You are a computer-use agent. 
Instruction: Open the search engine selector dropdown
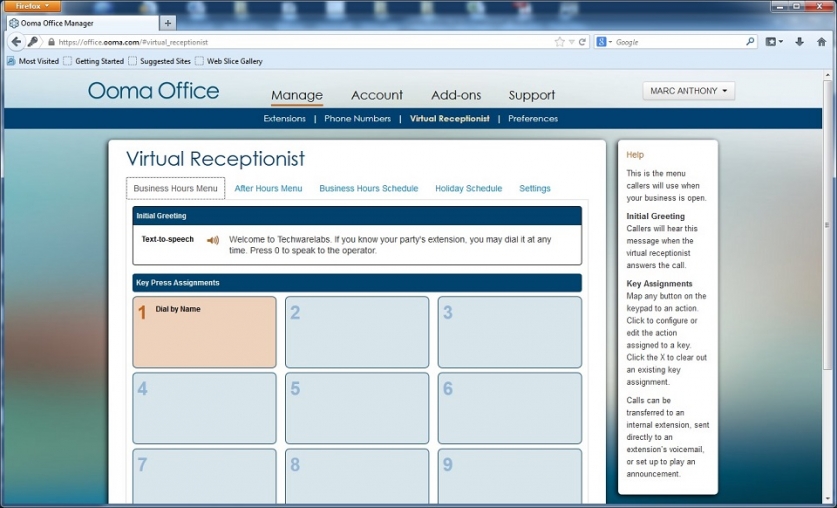(x=611, y=42)
